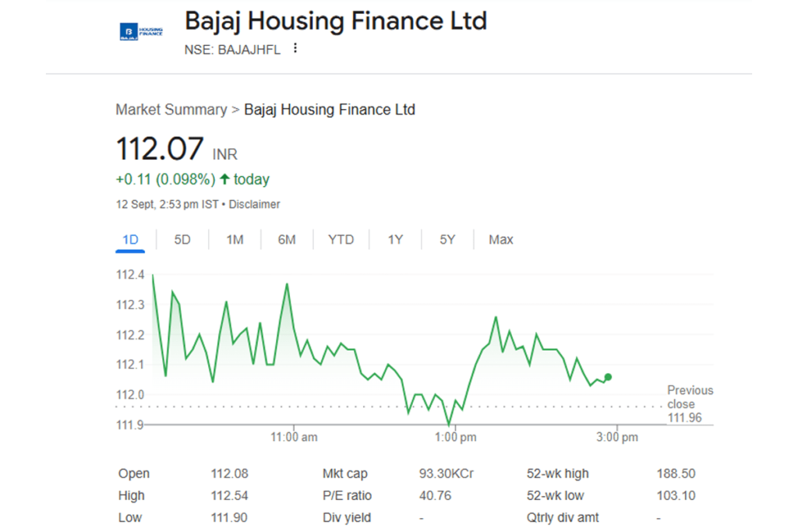Select the Max time range tab

501,240
